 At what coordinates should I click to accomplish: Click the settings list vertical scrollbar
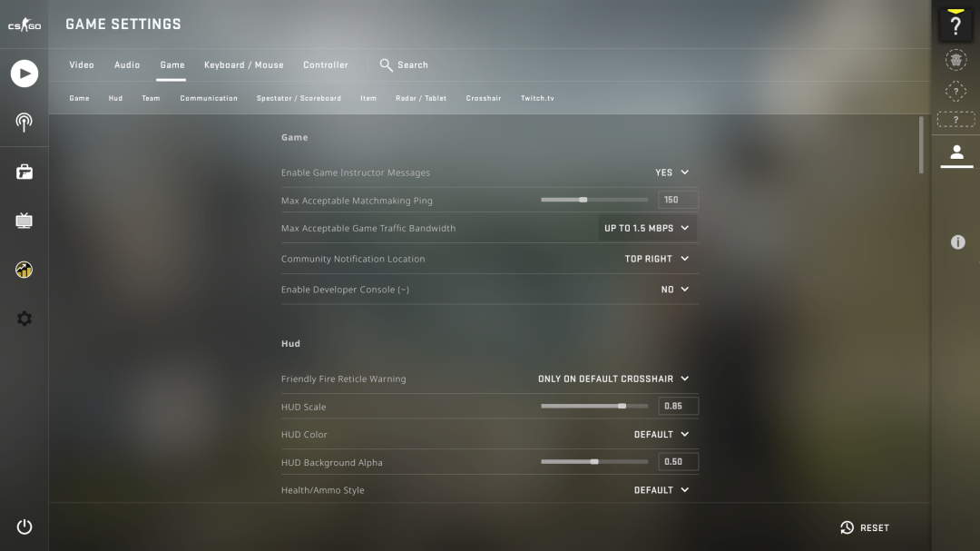[x=921, y=145]
